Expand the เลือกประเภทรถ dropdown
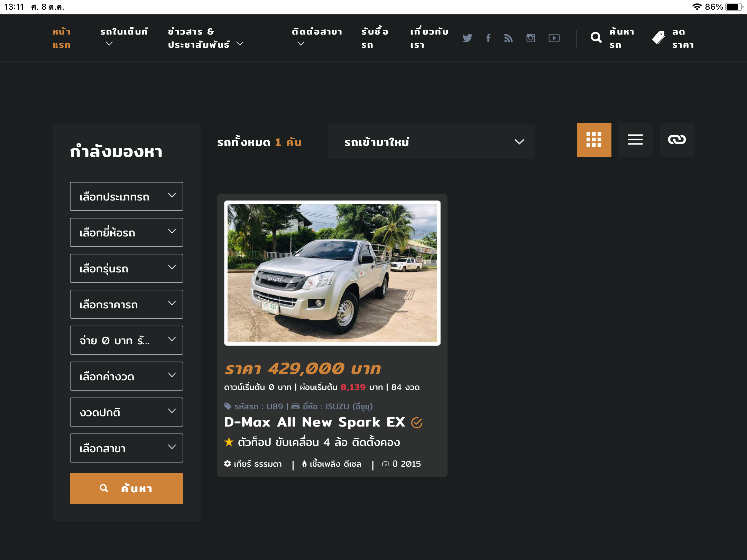The height and width of the screenshot is (560, 747). click(127, 196)
